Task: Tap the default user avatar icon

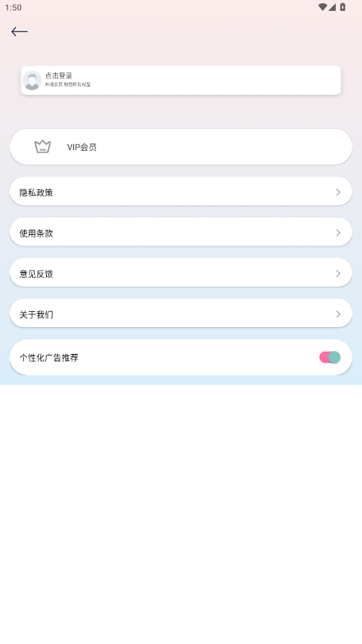Action: coord(32,81)
